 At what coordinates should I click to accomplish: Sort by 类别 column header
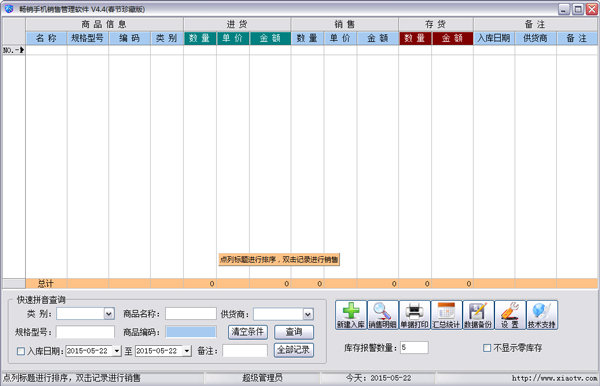tap(167, 38)
